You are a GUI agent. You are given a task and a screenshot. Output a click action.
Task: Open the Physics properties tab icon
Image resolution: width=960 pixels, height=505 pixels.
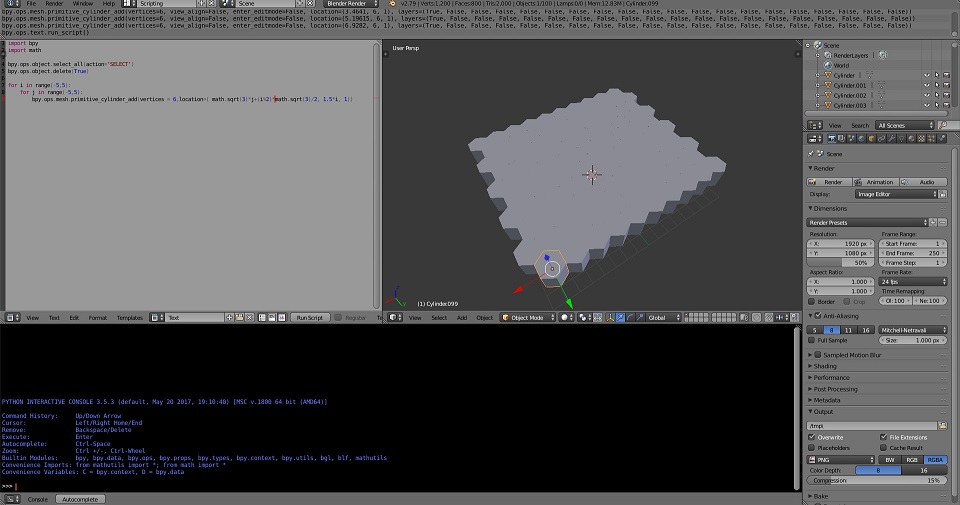pyautogui.click(x=942, y=139)
